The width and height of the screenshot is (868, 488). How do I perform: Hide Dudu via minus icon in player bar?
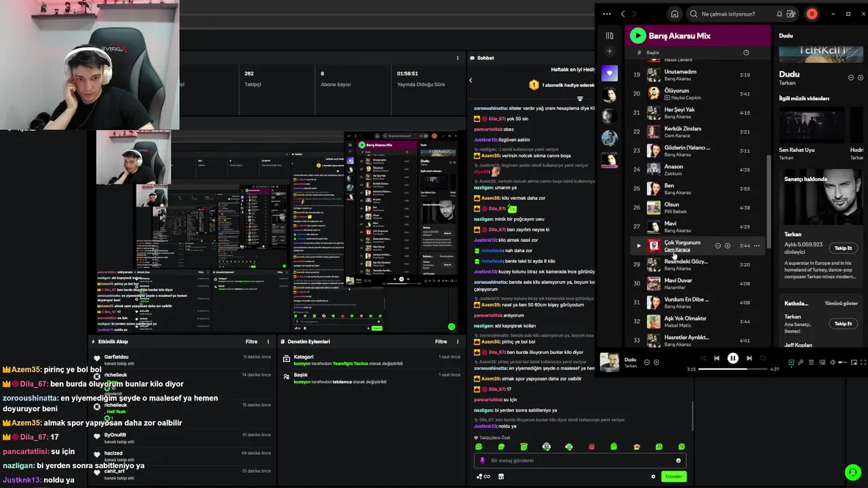pos(646,362)
